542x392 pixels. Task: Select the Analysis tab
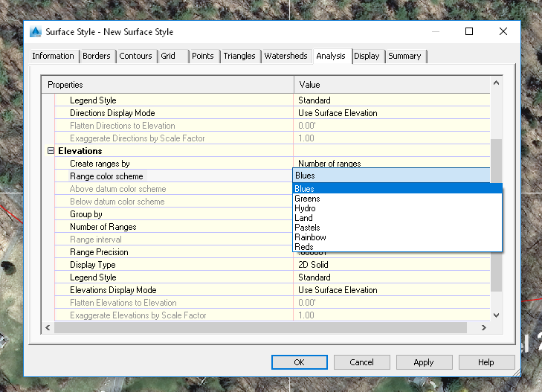click(331, 56)
